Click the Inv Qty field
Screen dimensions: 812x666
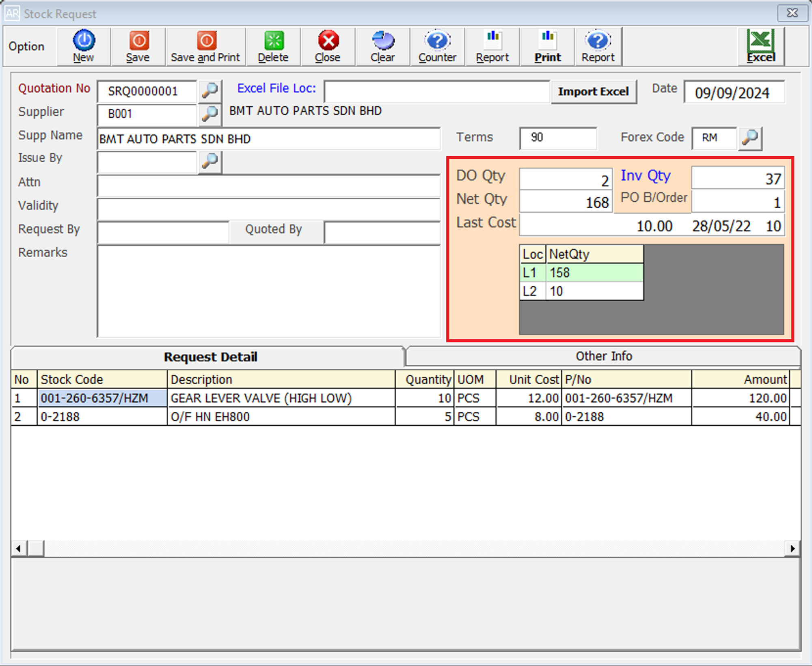pos(738,178)
